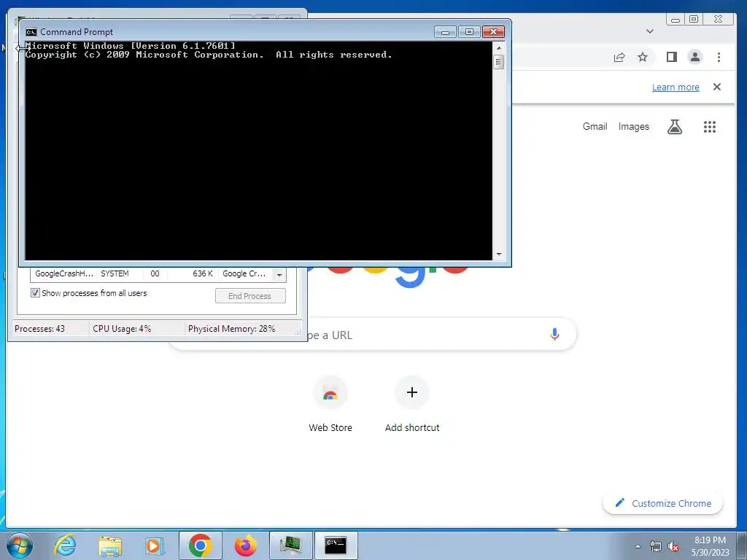The height and width of the screenshot is (560, 747).
Task: Click the Command Prompt title bar icon
Action: click(x=31, y=32)
